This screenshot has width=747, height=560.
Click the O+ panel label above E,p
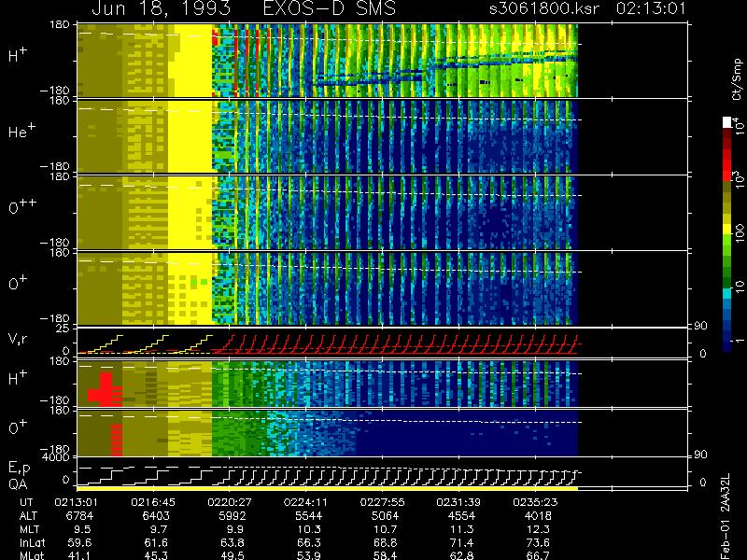click(x=18, y=427)
